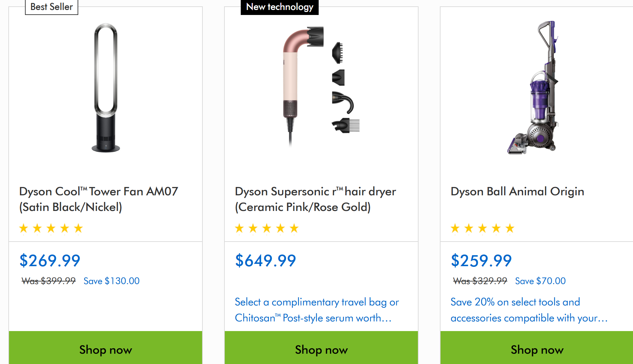Click the New technology badge
Image resolution: width=633 pixels, height=364 pixels.
click(x=279, y=7)
